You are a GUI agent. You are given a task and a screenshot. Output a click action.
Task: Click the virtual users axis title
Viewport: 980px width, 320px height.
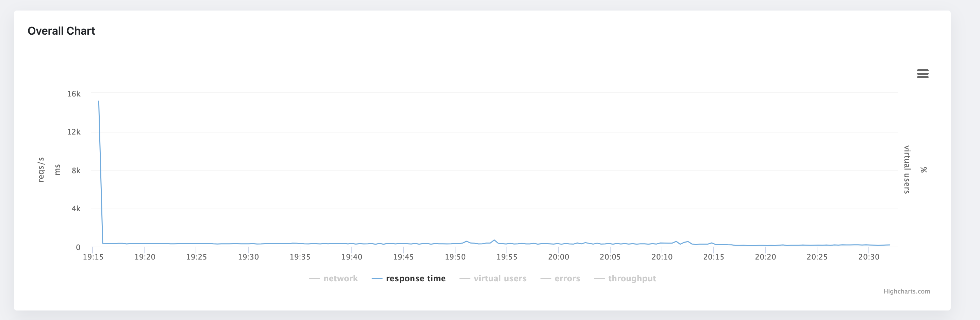point(907,170)
